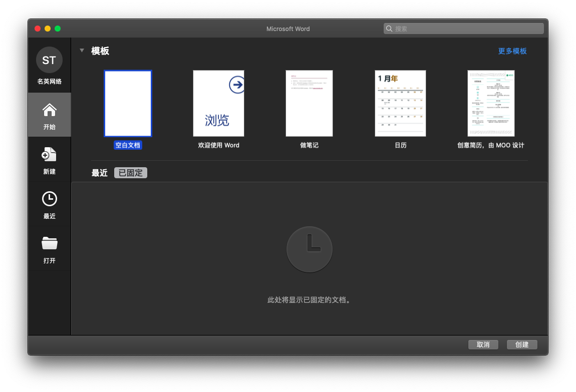Switch to the 最近 tab
The height and width of the screenshot is (392, 576).
click(99, 173)
